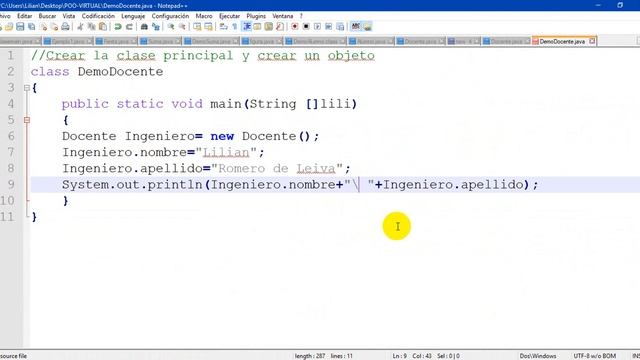640x360 pixels.
Task: Click 'System.out.println' on line 9
Action: pyautogui.click(x=132, y=185)
